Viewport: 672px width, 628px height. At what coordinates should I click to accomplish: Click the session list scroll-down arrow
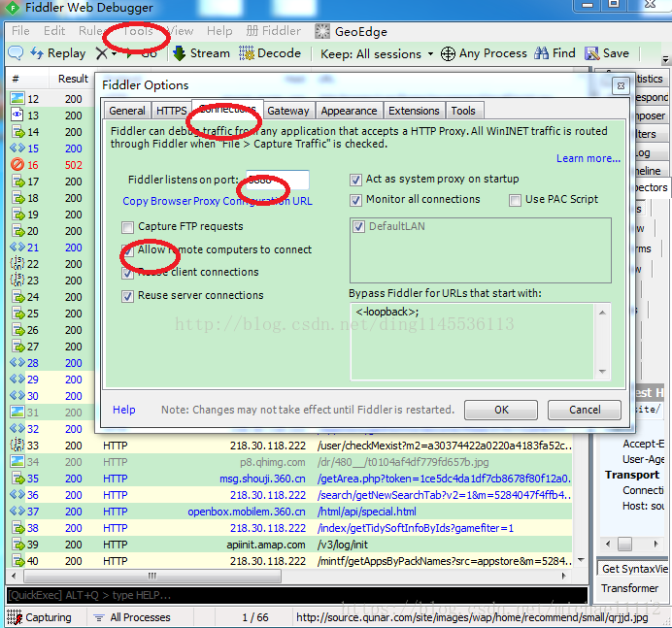coord(581,560)
